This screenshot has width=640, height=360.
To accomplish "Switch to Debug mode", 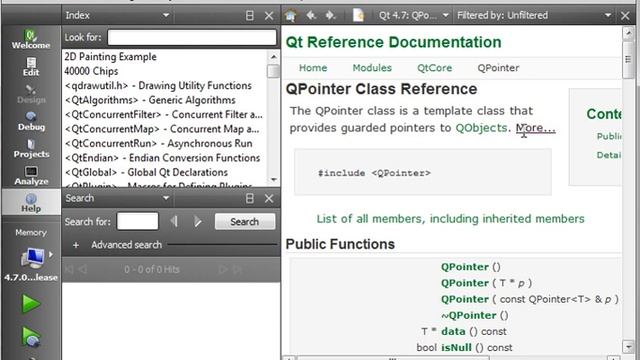I will pyautogui.click(x=31, y=121).
